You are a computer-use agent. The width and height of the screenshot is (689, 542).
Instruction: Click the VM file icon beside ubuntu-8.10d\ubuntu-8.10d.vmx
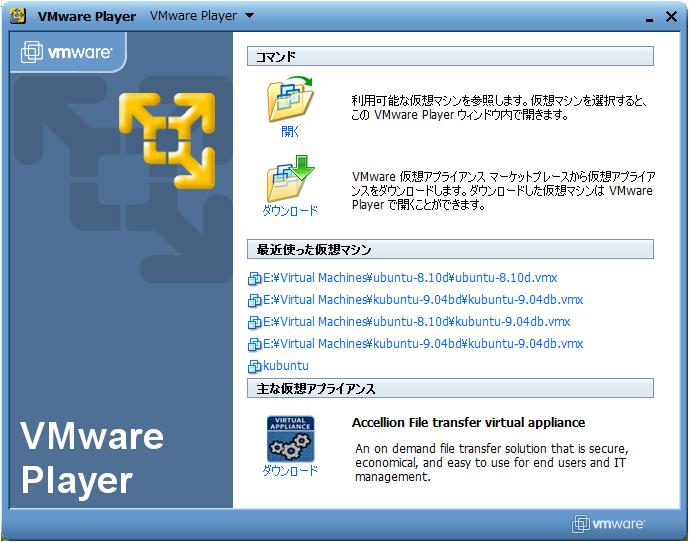pos(254,278)
